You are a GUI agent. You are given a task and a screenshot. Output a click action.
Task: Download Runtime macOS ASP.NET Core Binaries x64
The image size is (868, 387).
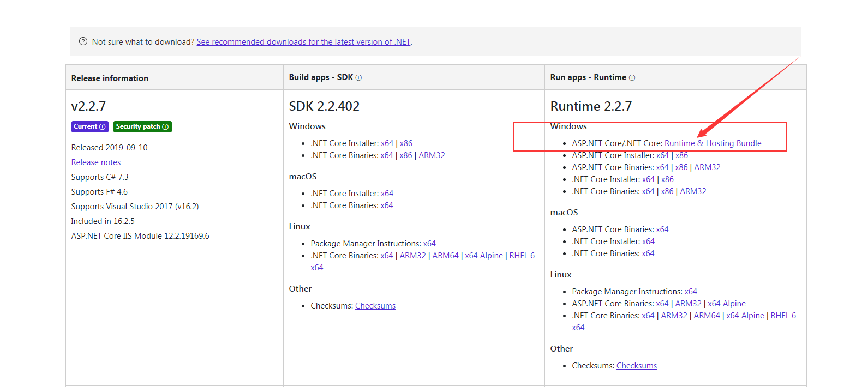[662, 229]
